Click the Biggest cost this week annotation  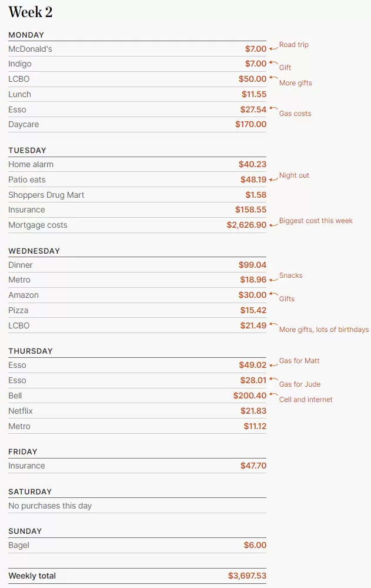(316, 221)
